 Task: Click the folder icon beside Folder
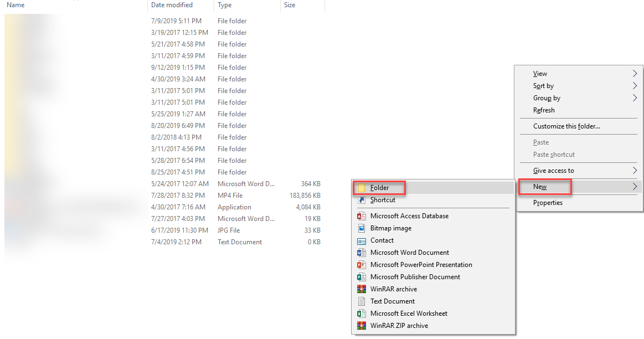tap(362, 188)
